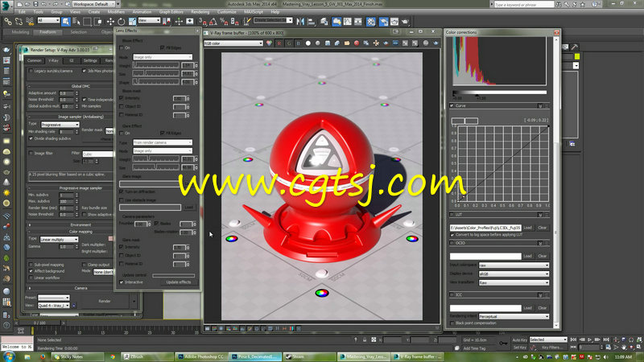The height and width of the screenshot is (362, 644).
Task: Click the lock selection icon in status bar
Action: [365, 339]
